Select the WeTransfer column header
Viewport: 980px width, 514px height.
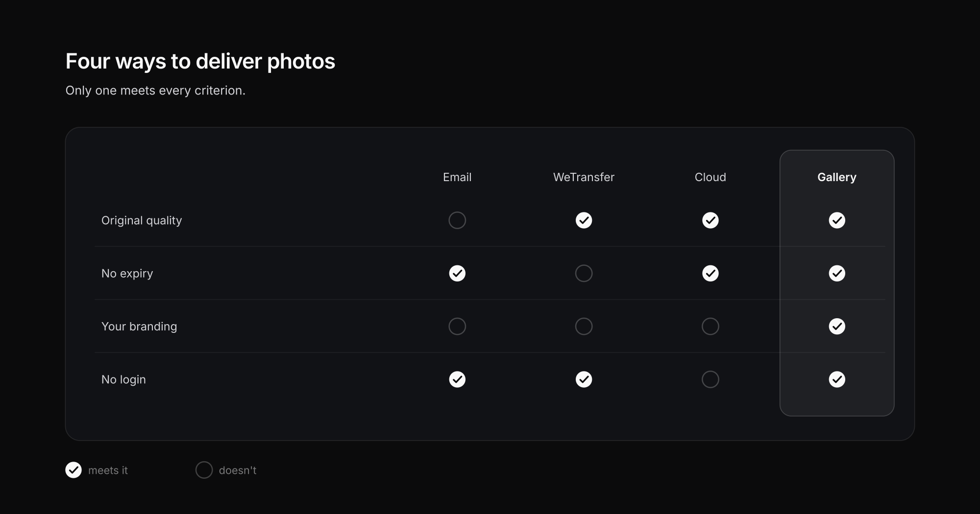(x=584, y=177)
